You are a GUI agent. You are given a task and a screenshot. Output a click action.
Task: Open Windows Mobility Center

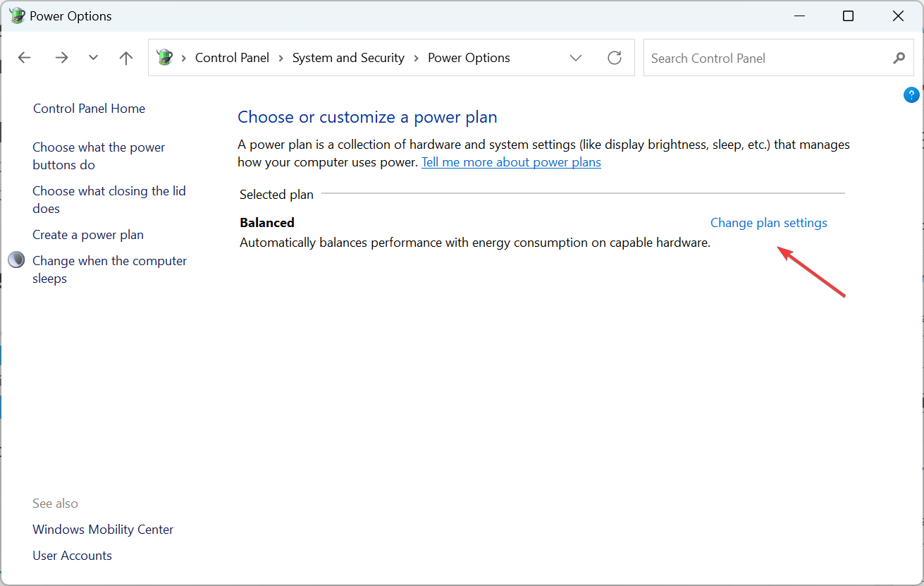(x=102, y=529)
